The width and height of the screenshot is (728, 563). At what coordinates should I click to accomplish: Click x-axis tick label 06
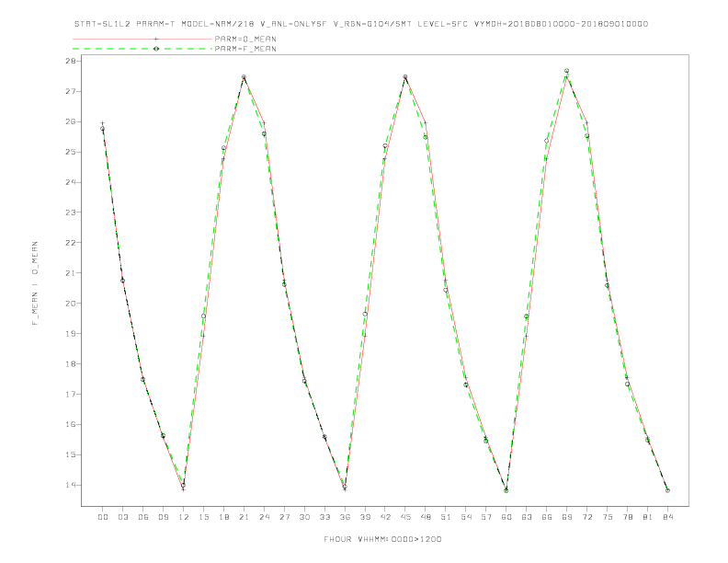pyautogui.click(x=143, y=517)
